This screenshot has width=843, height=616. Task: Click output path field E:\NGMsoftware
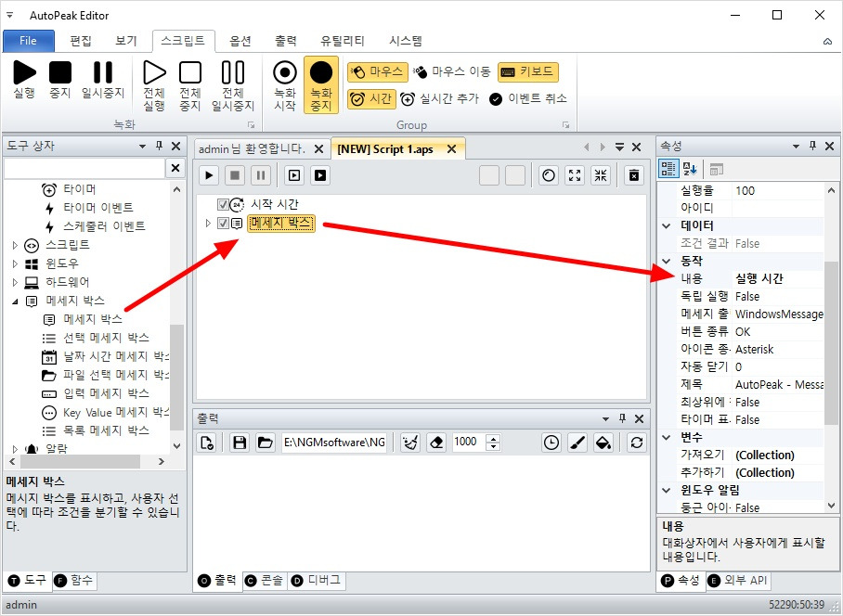tap(334, 443)
